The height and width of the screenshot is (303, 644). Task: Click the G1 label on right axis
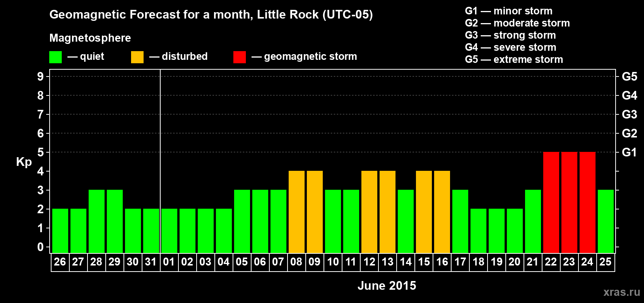[630, 152]
